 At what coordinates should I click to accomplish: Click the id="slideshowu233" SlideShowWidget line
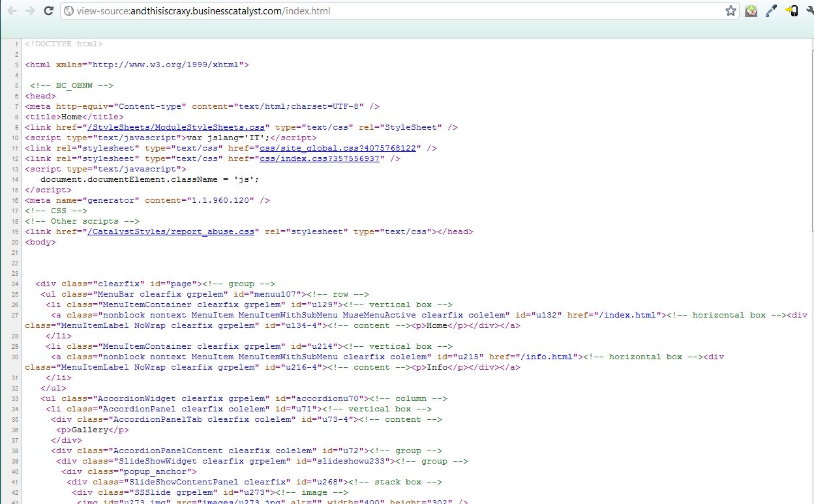262,461
